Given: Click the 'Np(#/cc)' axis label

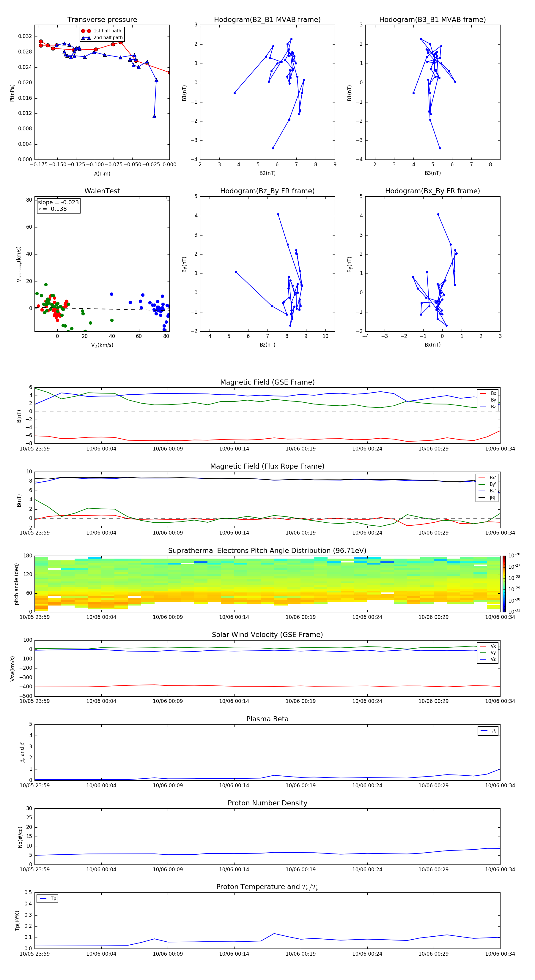Looking at the screenshot, I should 20,837.
